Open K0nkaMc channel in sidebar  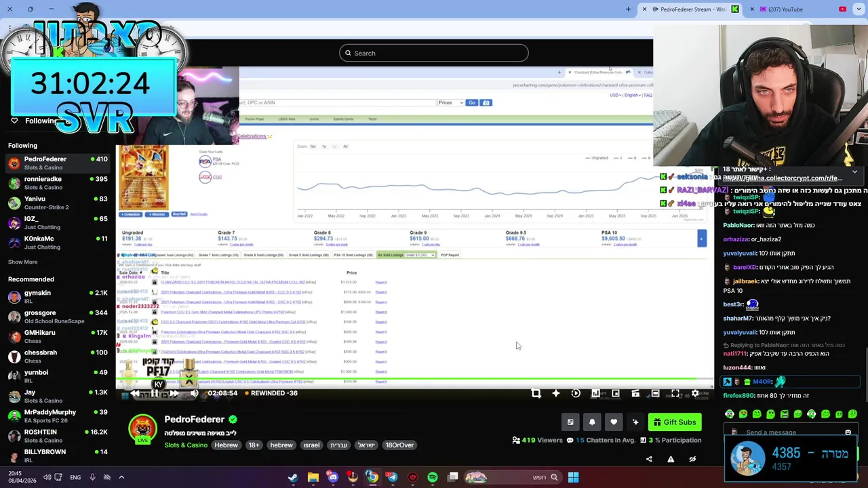tap(58, 243)
